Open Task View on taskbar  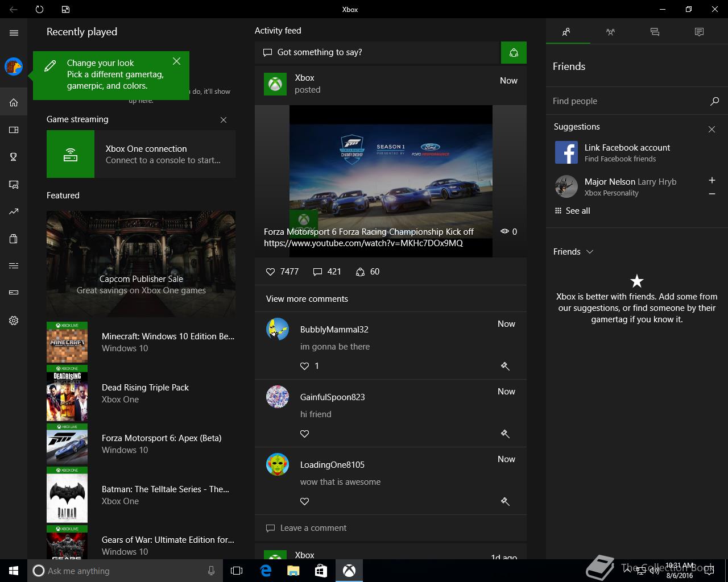[237, 571]
